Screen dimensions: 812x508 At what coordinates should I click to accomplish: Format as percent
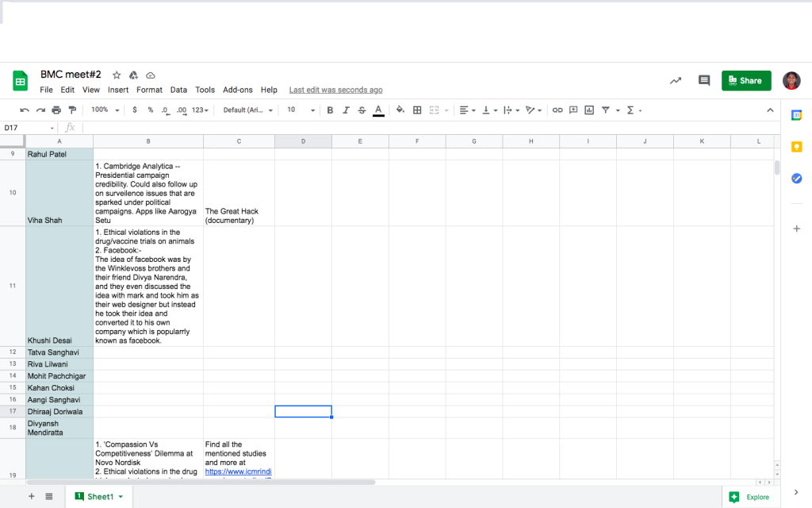point(150,110)
